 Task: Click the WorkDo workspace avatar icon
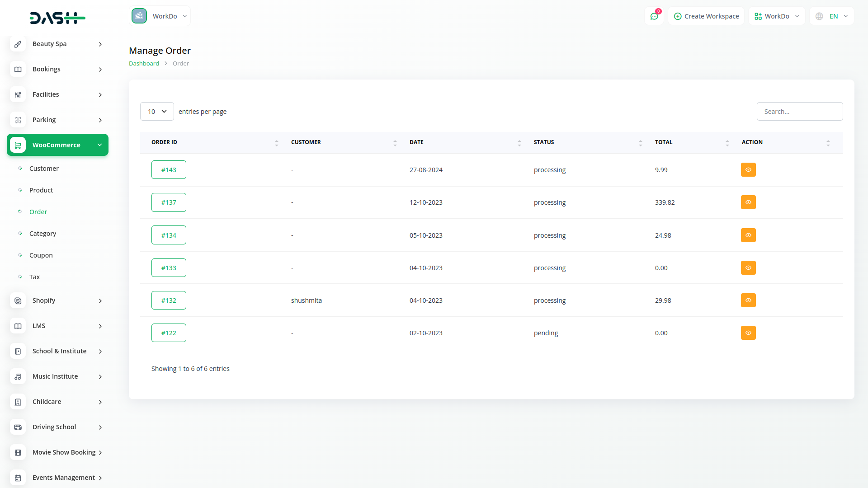coord(139,16)
